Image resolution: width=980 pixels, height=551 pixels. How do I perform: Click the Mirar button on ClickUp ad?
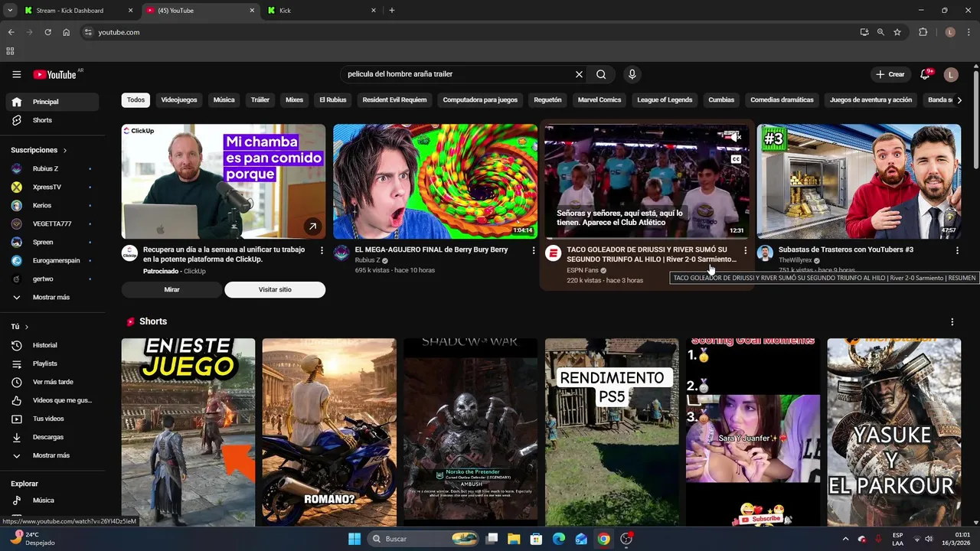point(171,290)
